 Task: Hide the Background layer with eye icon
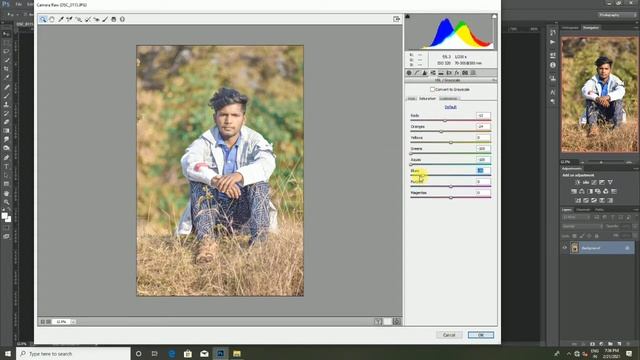pyautogui.click(x=565, y=248)
